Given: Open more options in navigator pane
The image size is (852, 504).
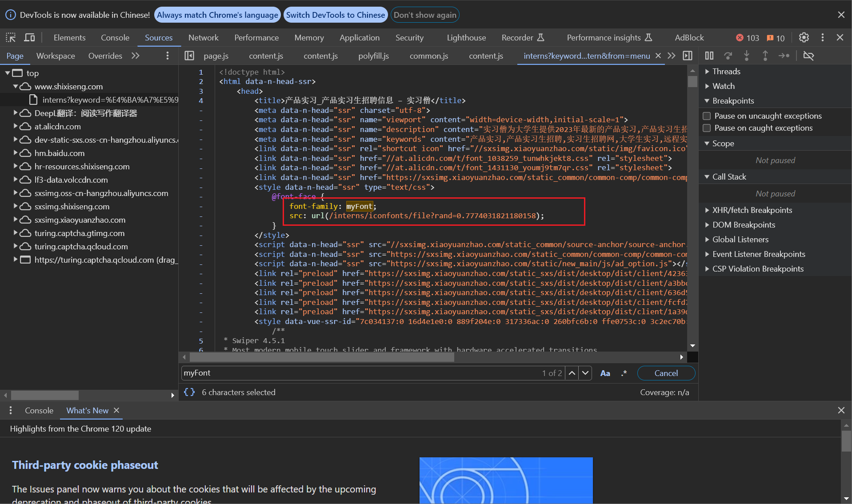Looking at the screenshot, I should tap(167, 56).
